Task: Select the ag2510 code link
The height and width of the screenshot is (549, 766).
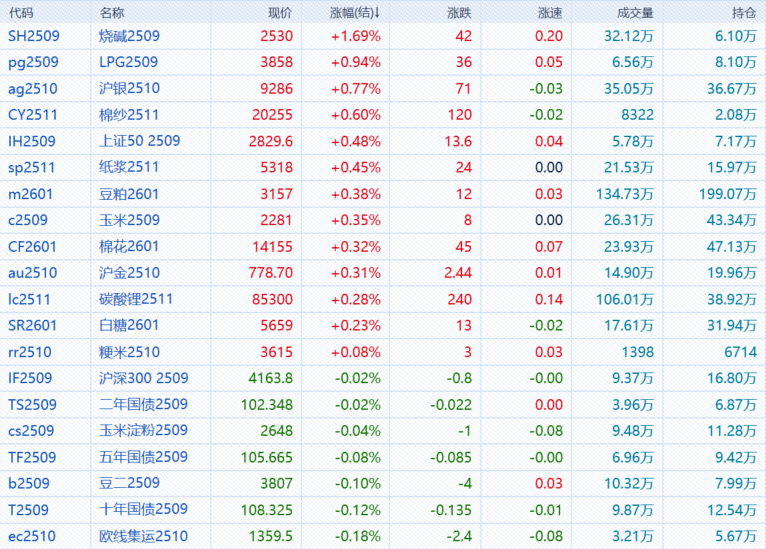Action: point(32,88)
